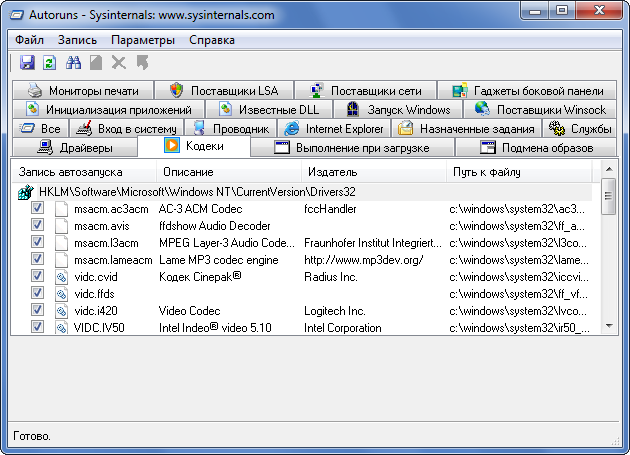The image size is (630, 455).
Task: Select the Кодеки tab
Action: [194, 146]
